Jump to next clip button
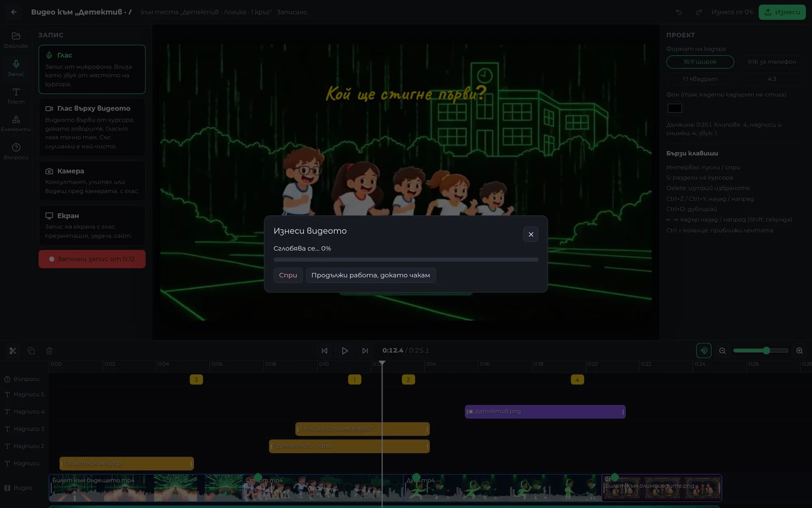This screenshot has width=812, height=508. [365, 351]
